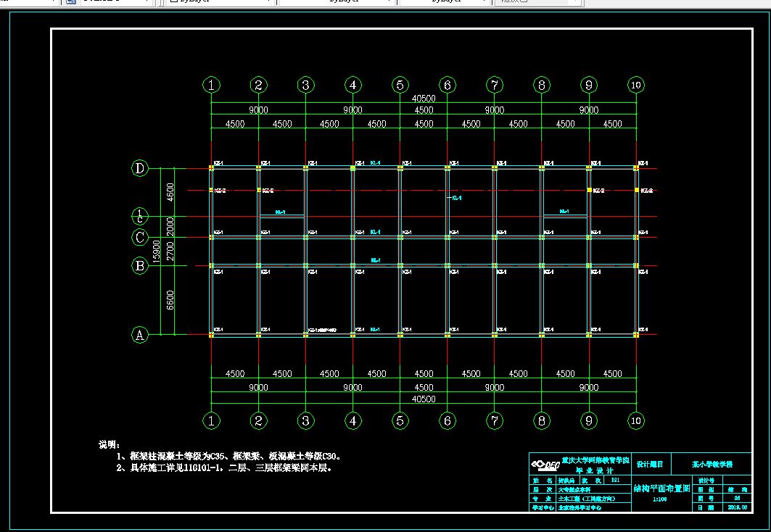Select the 1:100 scale text
The width and height of the screenshot is (771, 532).
coord(660,499)
